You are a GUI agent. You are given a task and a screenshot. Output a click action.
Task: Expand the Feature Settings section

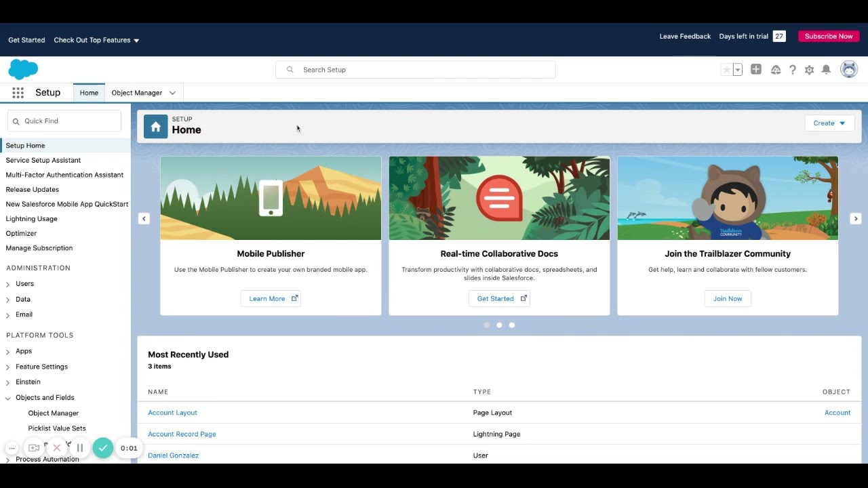[x=8, y=367]
